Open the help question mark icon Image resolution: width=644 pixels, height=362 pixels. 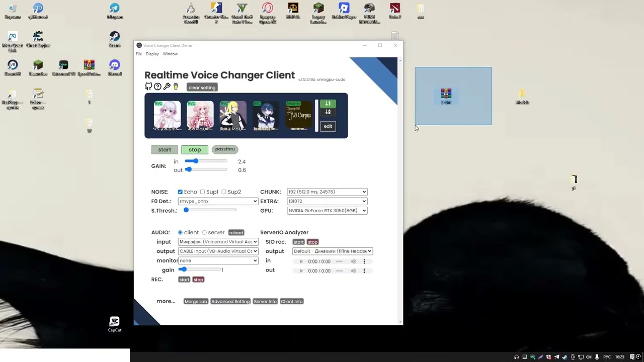pos(157,86)
